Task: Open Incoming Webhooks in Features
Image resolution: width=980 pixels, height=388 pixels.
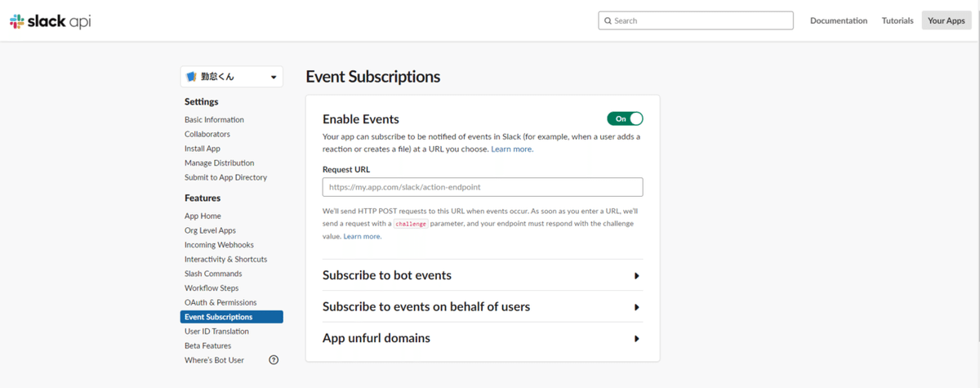Action: point(219,245)
